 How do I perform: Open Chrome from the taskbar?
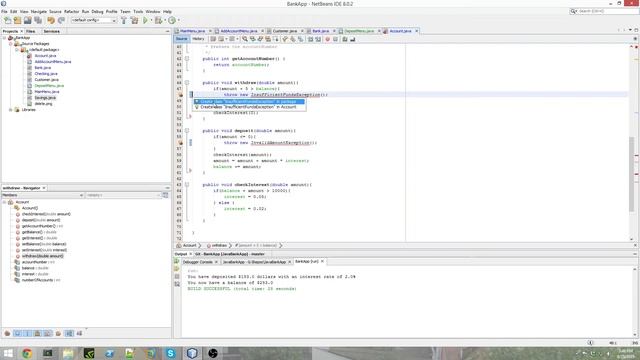(27, 353)
